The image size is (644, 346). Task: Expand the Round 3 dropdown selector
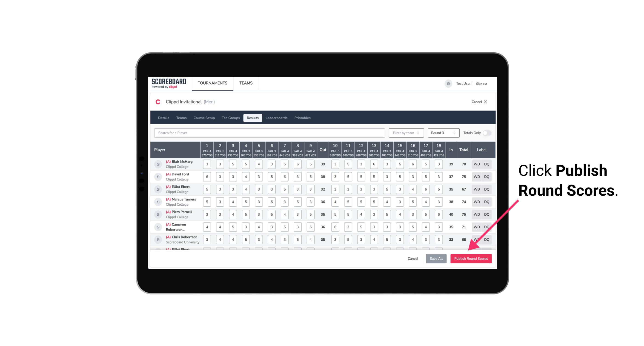[442, 133]
